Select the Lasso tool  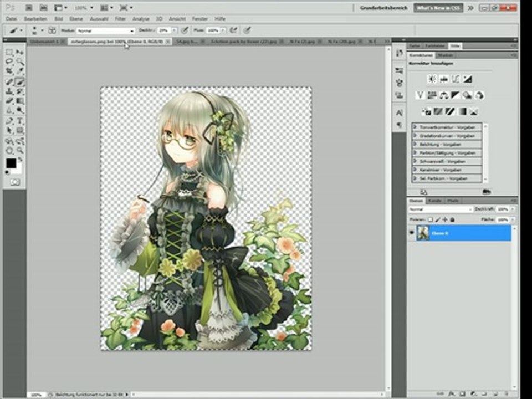(x=9, y=62)
